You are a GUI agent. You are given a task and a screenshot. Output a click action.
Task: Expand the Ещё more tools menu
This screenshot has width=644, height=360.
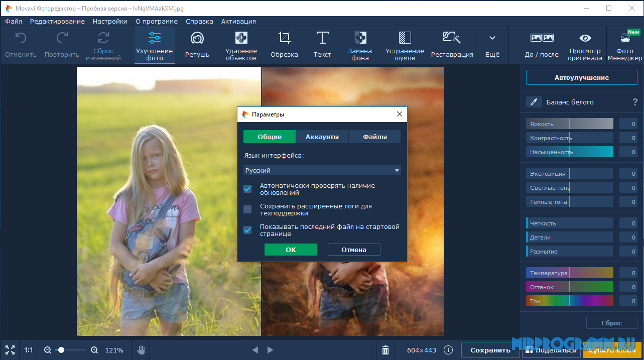coord(492,45)
